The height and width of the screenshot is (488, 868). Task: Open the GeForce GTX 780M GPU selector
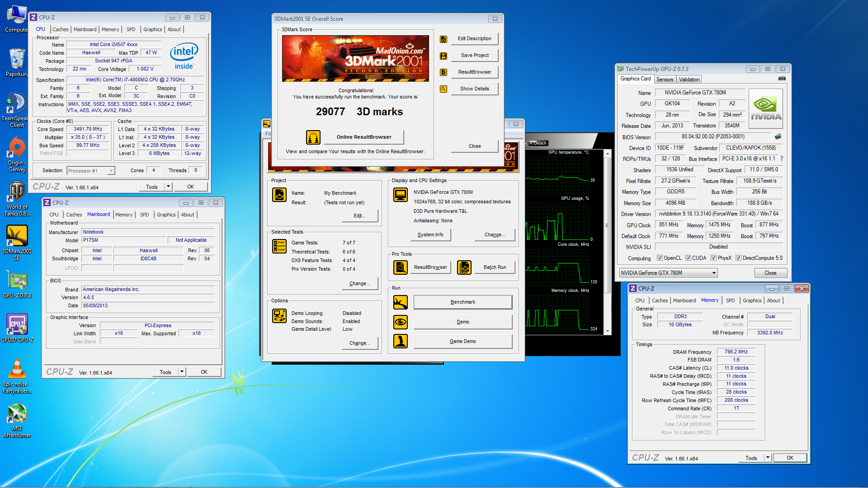click(668, 273)
